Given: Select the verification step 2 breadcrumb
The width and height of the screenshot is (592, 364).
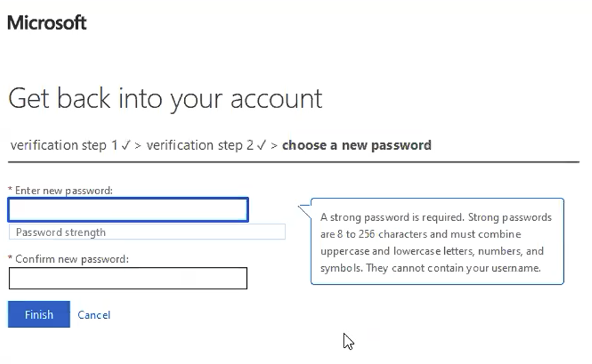Looking at the screenshot, I should [200, 145].
